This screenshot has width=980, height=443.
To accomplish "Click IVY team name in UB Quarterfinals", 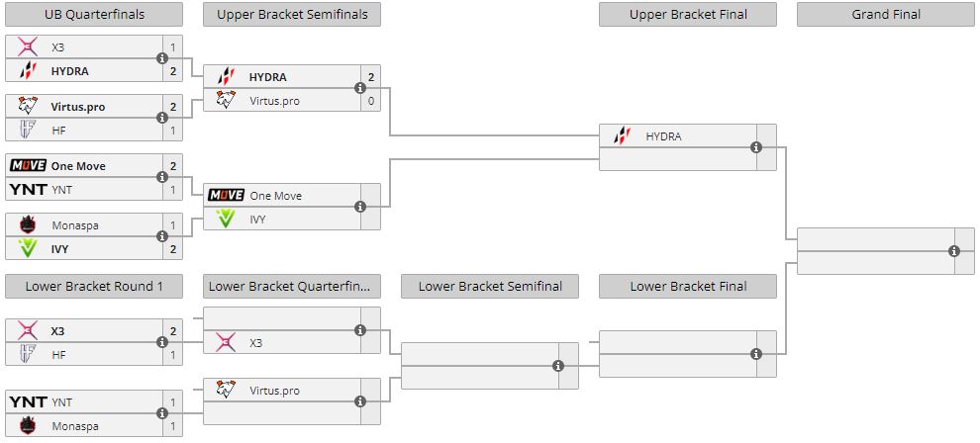I will click(x=60, y=249).
